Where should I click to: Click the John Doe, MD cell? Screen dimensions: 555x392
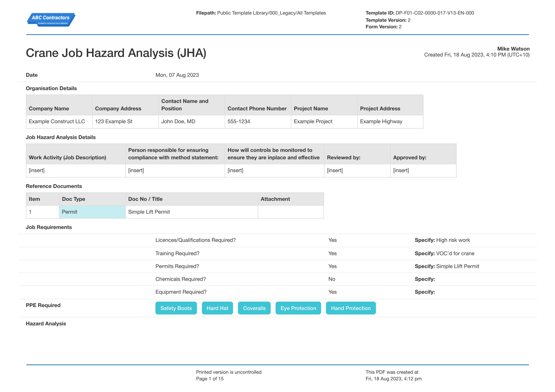pos(192,121)
